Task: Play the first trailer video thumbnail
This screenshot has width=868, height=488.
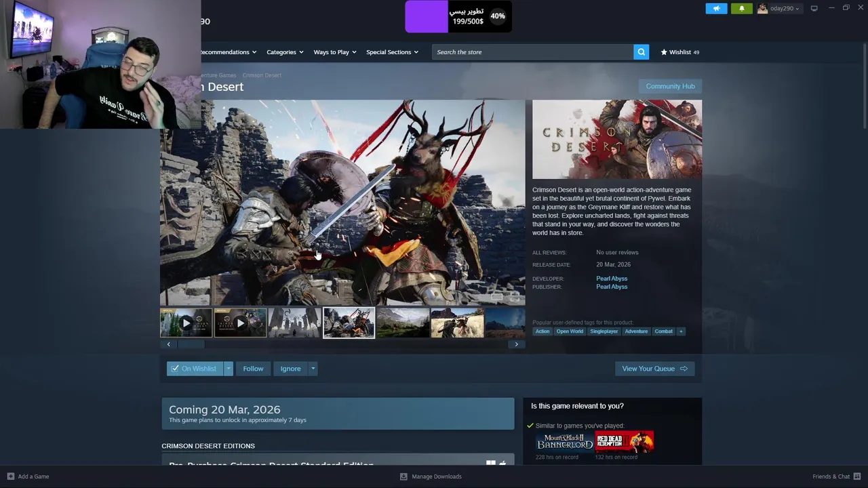Action: (x=186, y=323)
